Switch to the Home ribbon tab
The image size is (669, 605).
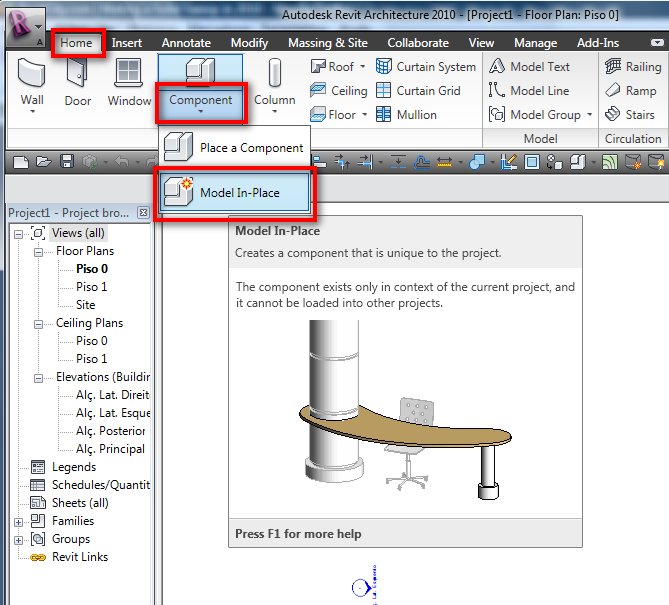click(76, 43)
